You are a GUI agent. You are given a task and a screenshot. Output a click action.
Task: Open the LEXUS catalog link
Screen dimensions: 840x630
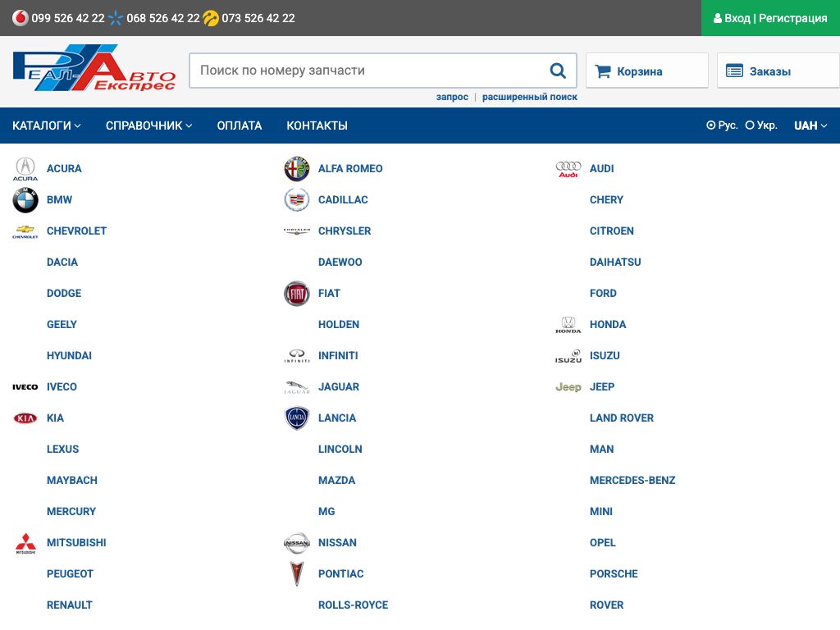tap(62, 450)
